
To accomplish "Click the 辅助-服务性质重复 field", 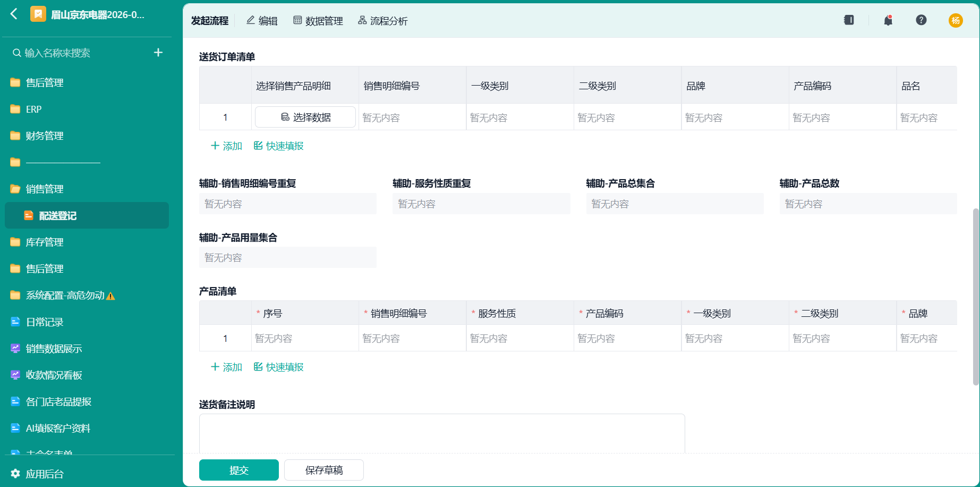I will point(481,204).
